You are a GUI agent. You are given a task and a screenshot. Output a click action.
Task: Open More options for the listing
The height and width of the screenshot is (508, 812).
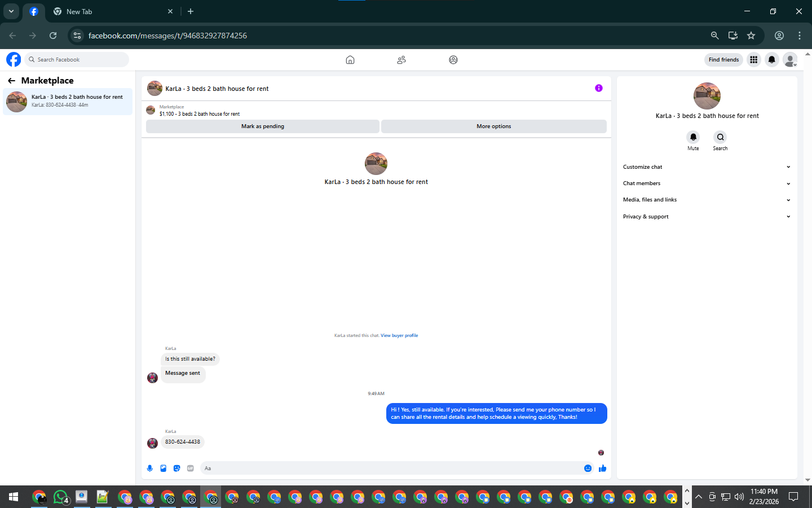click(494, 126)
